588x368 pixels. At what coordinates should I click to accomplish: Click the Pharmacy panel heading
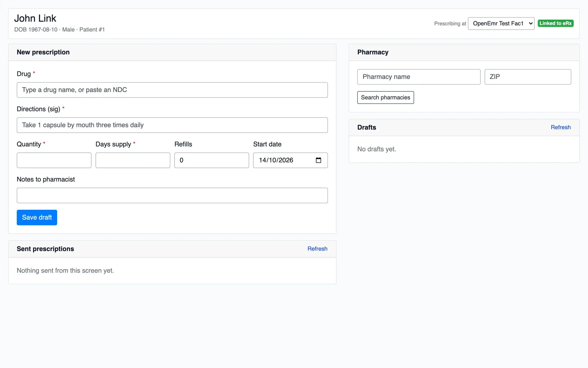(373, 52)
